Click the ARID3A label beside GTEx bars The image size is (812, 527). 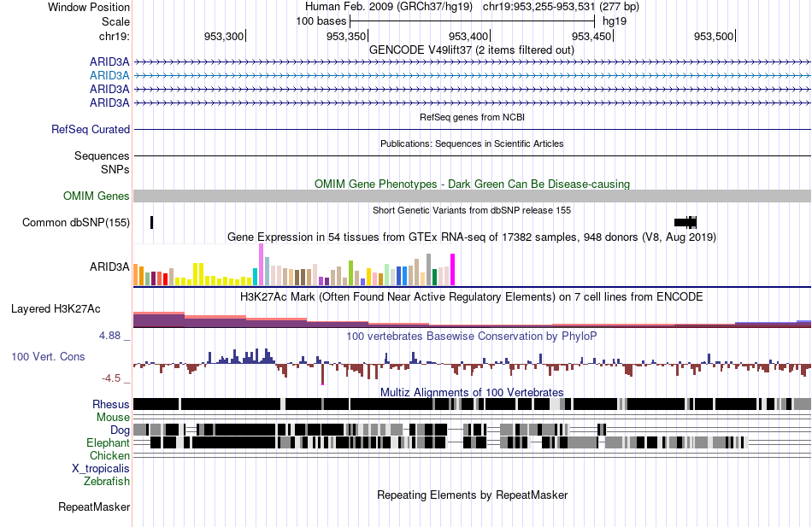pos(109,267)
